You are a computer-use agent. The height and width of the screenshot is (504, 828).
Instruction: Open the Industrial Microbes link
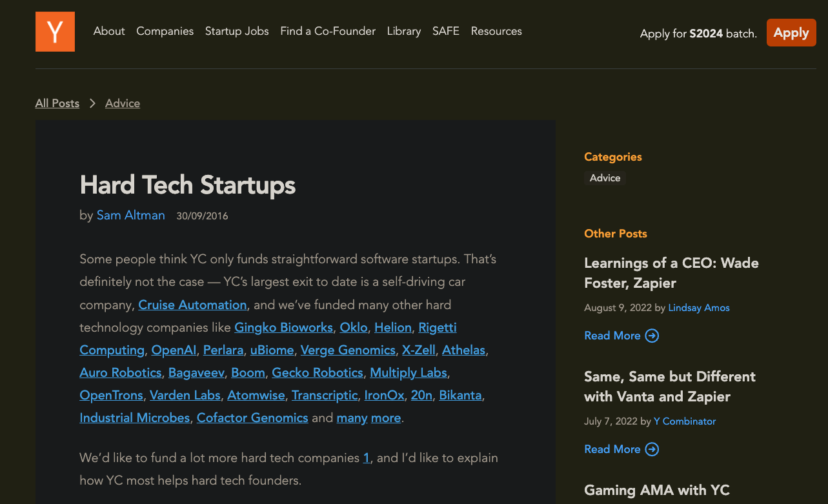click(135, 418)
